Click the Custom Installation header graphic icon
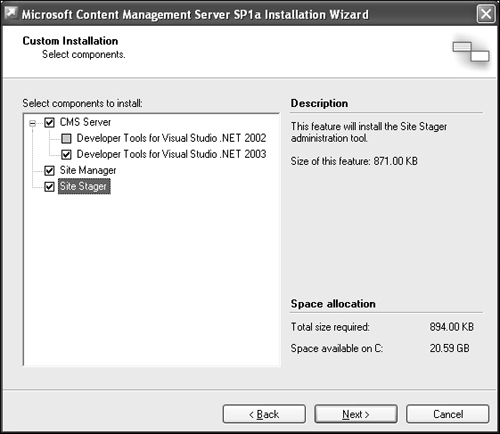The height and width of the screenshot is (434, 500). (471, 52)
